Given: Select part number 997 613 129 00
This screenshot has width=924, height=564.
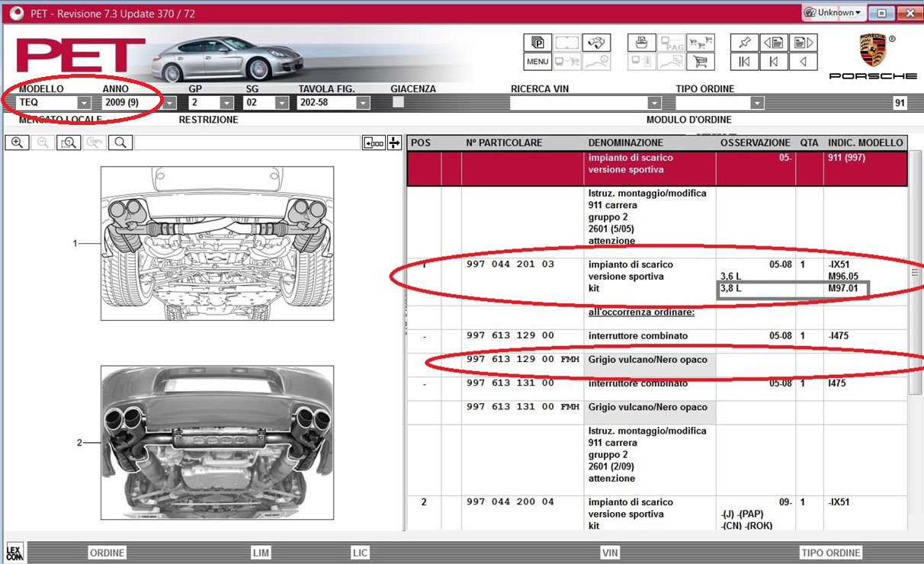Looking at the screenshot, I should point(511,335).
